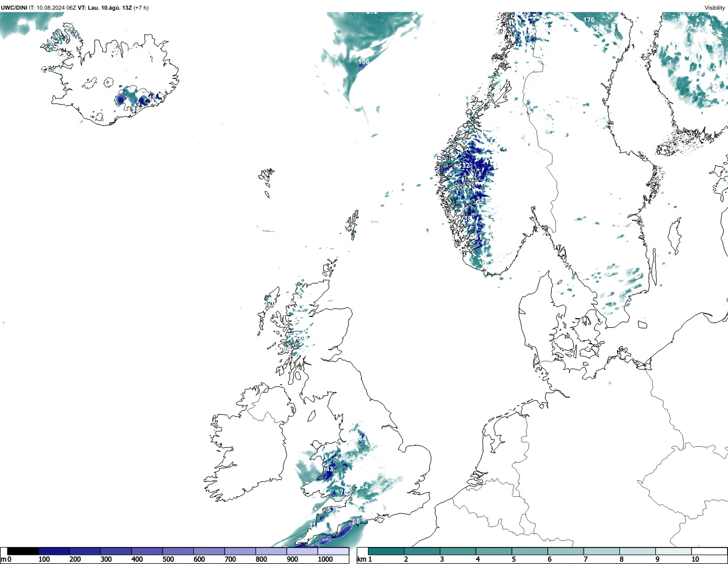Click the '186' value over the Norwegian Sea
Screen dimensions: 728x564
(x=363, y=61)
